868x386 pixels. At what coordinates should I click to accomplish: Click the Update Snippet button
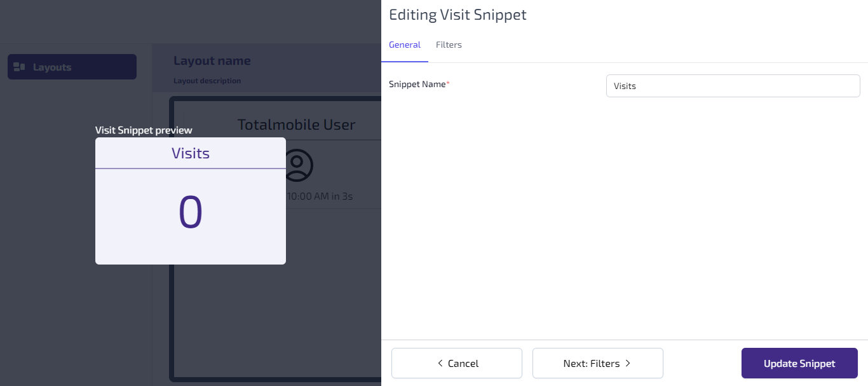[x=799, y=363]
